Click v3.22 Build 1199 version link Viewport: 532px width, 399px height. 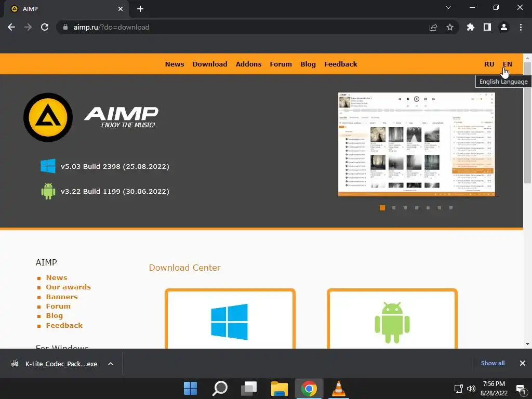pyautogui.click(x=115, y=192)
